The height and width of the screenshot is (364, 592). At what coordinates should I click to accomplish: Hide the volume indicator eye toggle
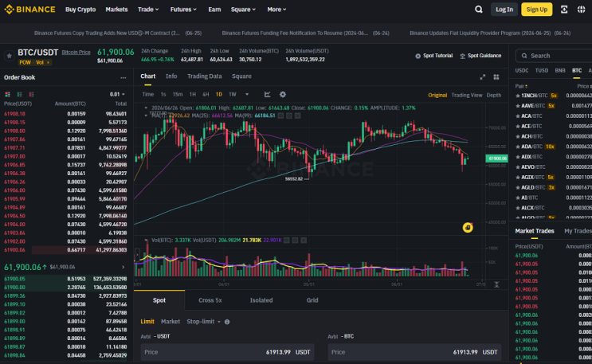pyautogui.click(x=287, y=241)
